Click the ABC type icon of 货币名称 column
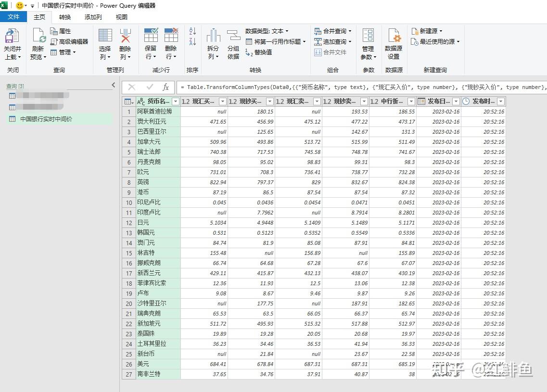Image resolution: width=547 pixels, height=392 pixels. click(141, 101)
